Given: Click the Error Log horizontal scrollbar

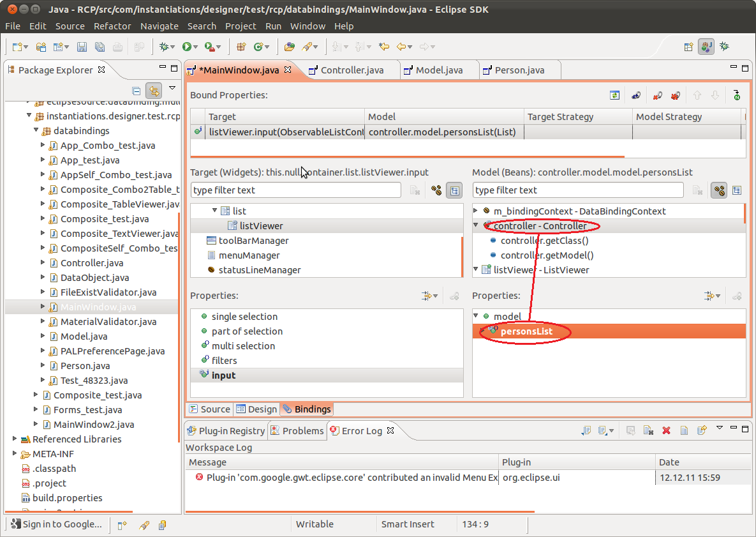Looking at the screenshot, I should (360, 511).
